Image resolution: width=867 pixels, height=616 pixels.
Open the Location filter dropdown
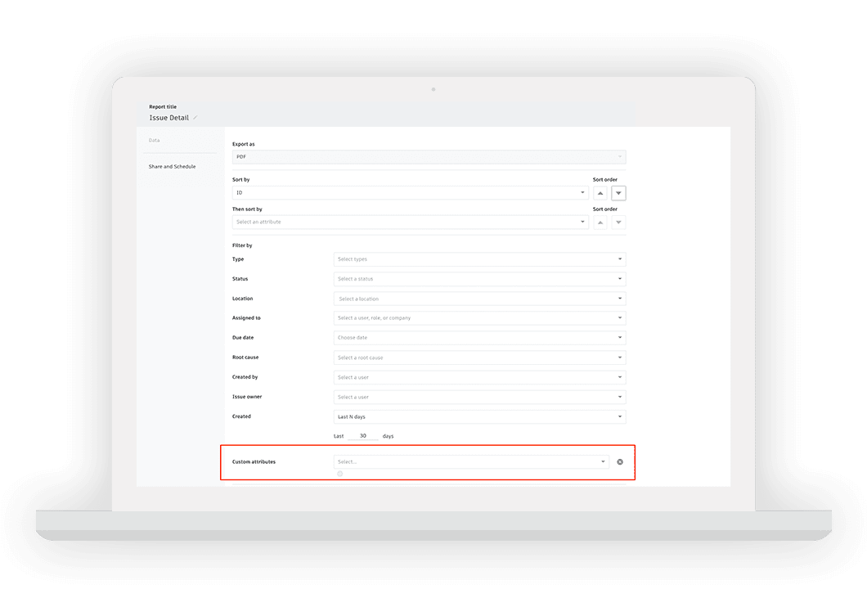[479, 299]
